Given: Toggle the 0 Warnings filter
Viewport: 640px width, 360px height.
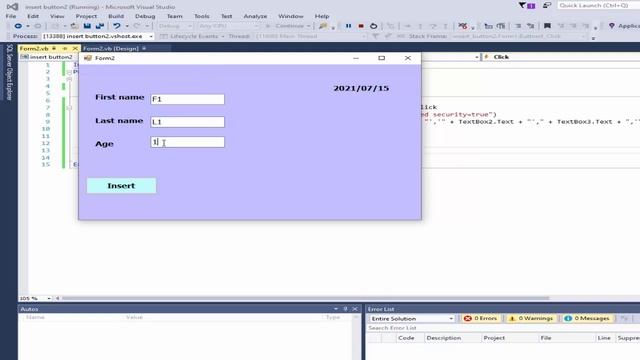Looking at the screenshot, I should point(531,318).
